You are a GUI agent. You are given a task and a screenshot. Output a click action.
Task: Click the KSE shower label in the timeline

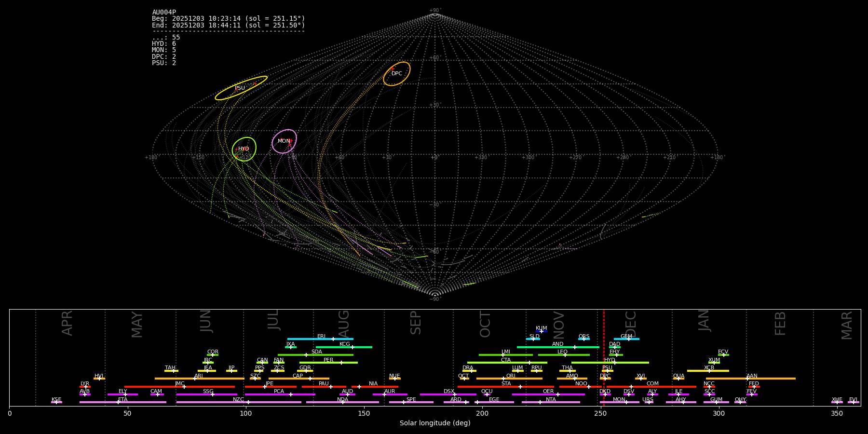click(x=56, y=400)
